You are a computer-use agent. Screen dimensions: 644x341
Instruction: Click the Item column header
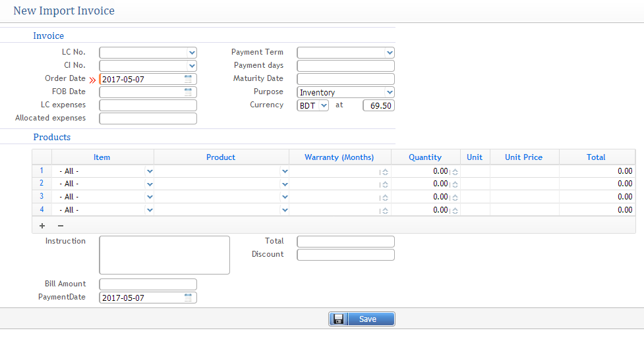click(x=103, y=157)
